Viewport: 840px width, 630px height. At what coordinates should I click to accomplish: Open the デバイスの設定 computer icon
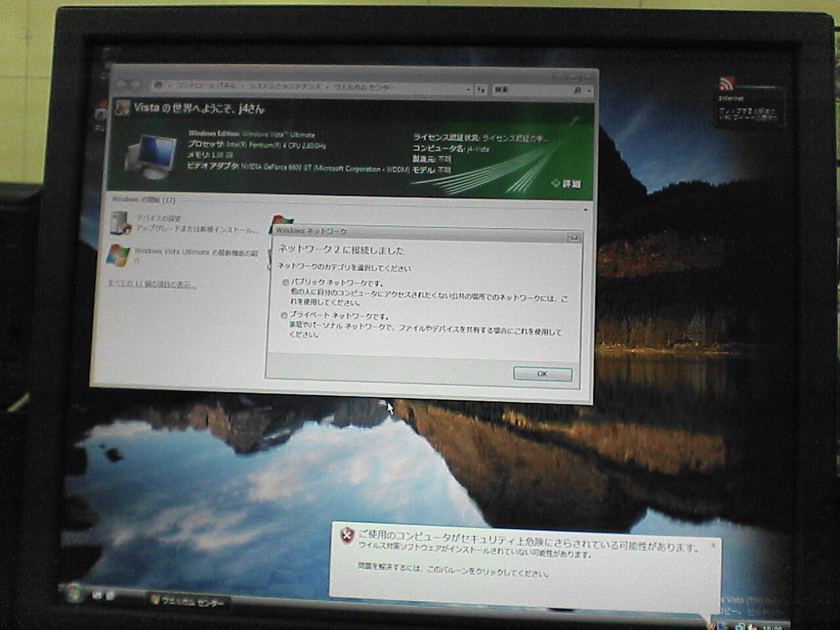(121, 224)
